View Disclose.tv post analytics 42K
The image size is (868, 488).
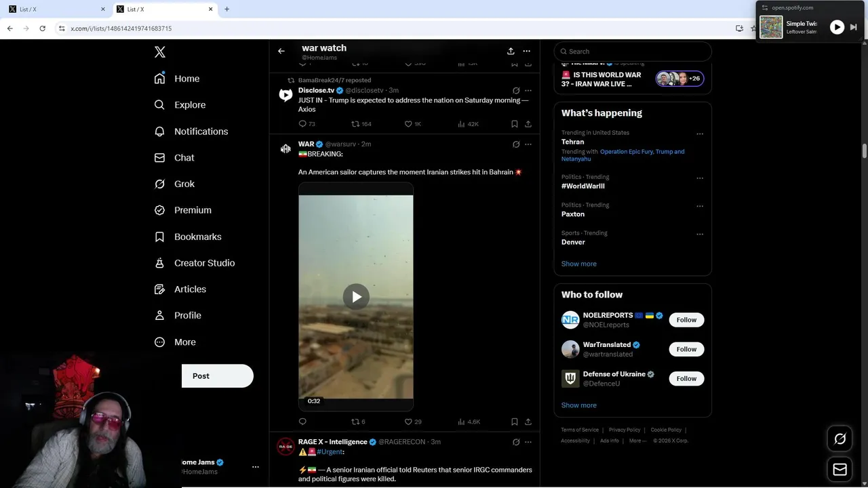[x=469, y=124]
